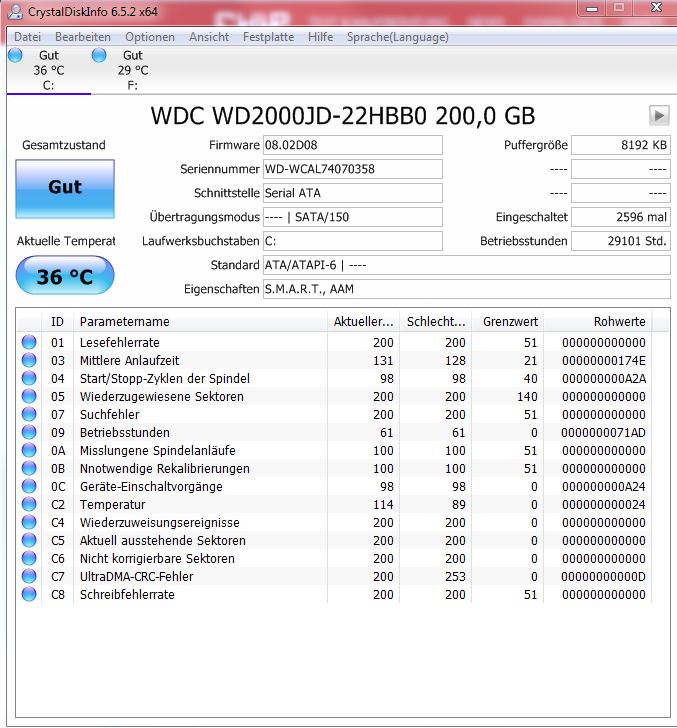This screenshot has height=728, width=677.
Task: Click the Standard field ATA/ATAPI-6
Action: pos(467,265)
